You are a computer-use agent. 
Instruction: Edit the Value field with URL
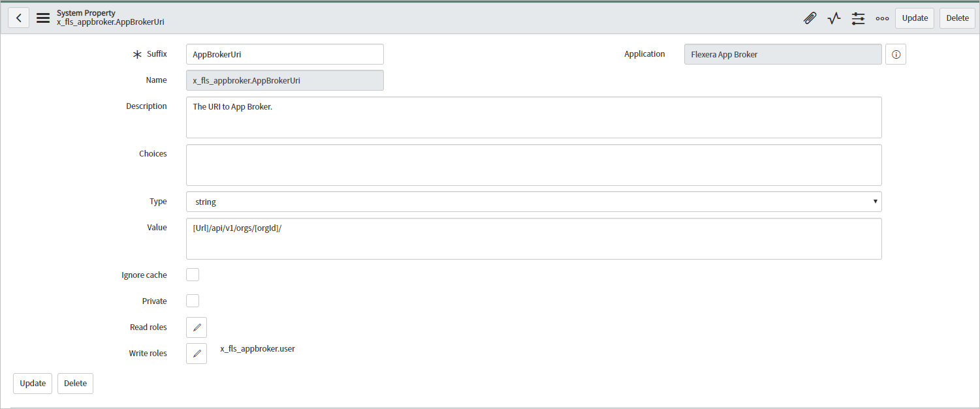click(533, 239)
